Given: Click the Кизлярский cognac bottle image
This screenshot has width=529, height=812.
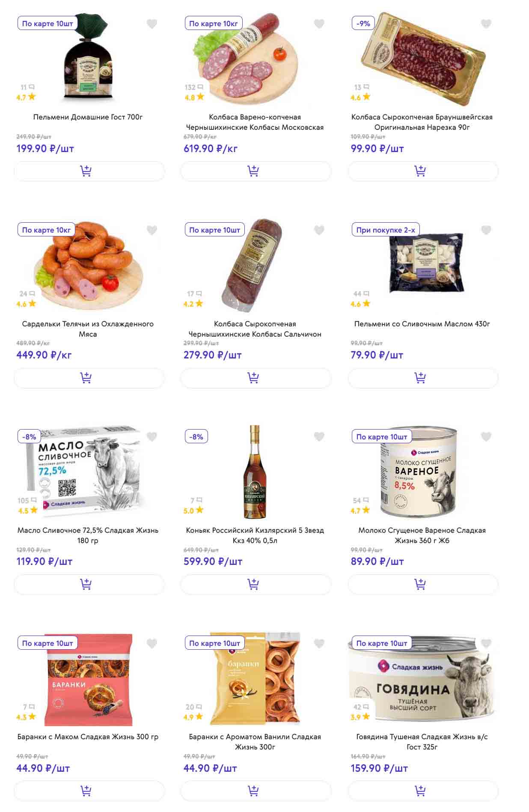Looking at the screenshot, I should [x=255, y=471].
